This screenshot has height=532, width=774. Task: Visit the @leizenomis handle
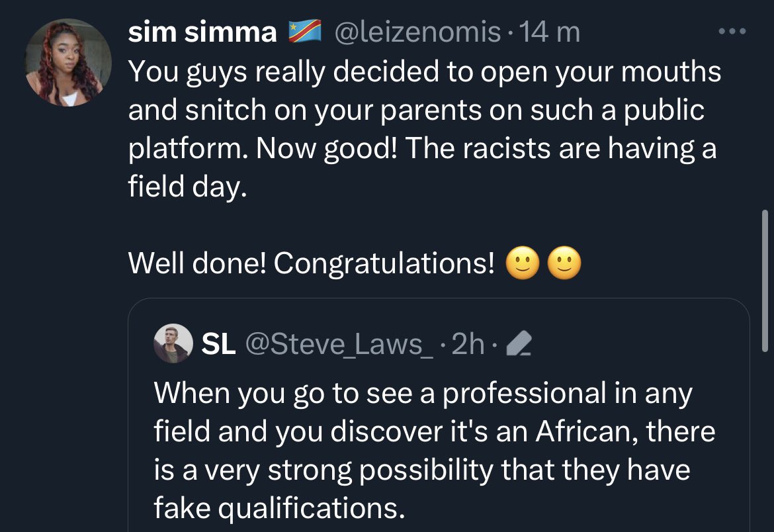click(x=418, y=32)
